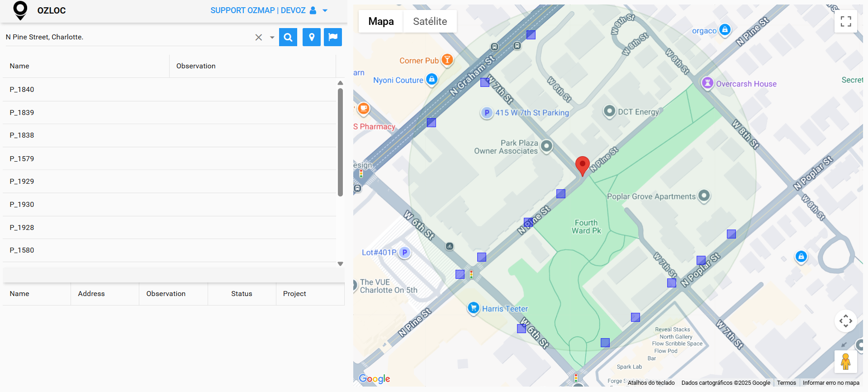868x392 pixels.
Task: Open the map camera pan control
Action: 846,321
